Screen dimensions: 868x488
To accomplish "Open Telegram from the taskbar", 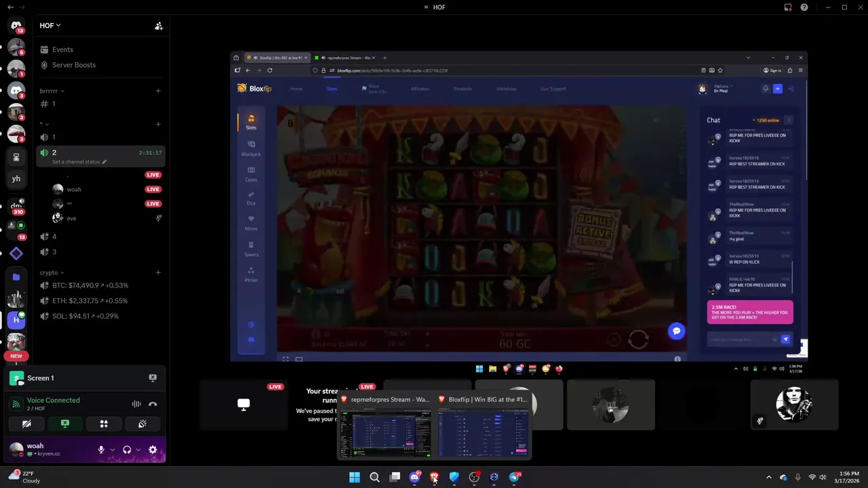I will pos(514,477).
